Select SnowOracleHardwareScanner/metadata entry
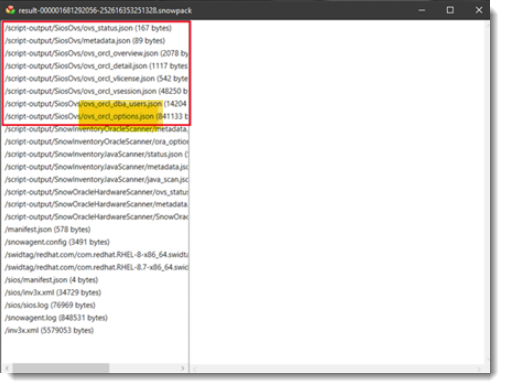Image resolution: width=505 pixels, height=388 pixels. 96,204
